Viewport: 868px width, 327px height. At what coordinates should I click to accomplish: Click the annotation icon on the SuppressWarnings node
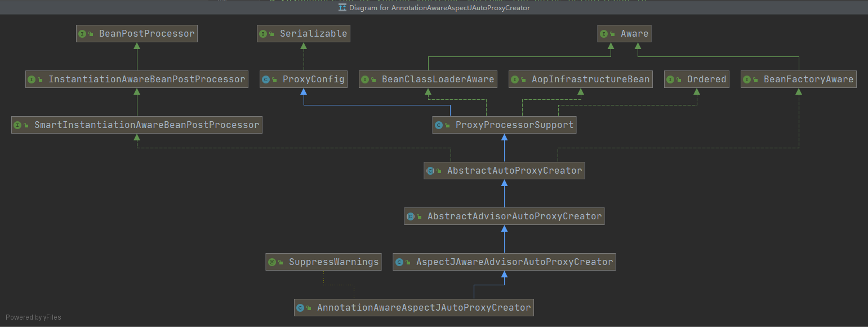tap(272, 262)
